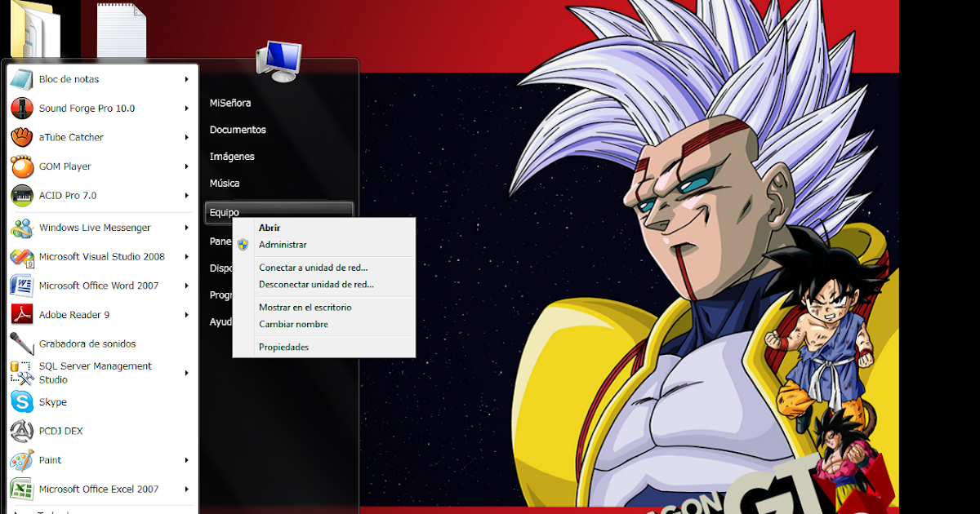Image resolution: width=980 pixels, height=514 pixels.
Task: Expand ACID Pro 7.0 submenu arrow
Action: (187, 195)
